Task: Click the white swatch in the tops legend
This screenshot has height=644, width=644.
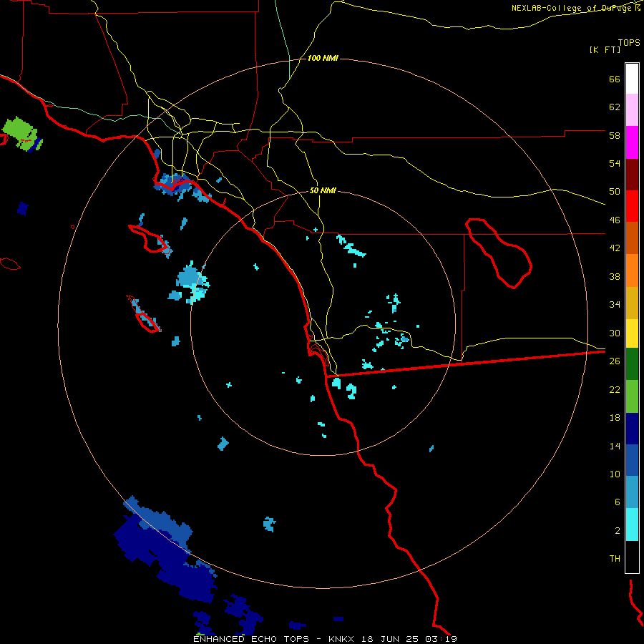Action: click(632, 79)
